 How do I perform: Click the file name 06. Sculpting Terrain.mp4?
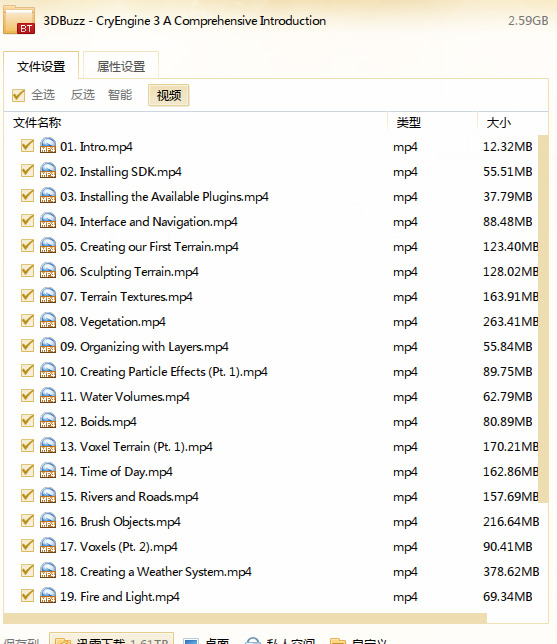[129, 271]
